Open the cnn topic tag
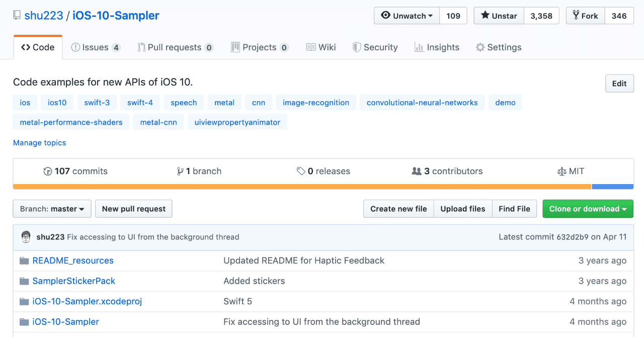Screen dimensions: 644x337 (259, 103)
